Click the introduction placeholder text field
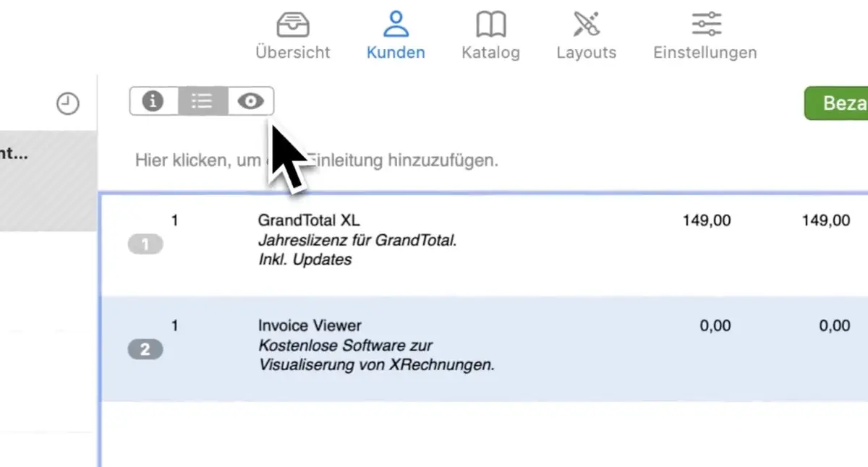The width and height of the screenshot is (868, 467). [x=317, y=160]
